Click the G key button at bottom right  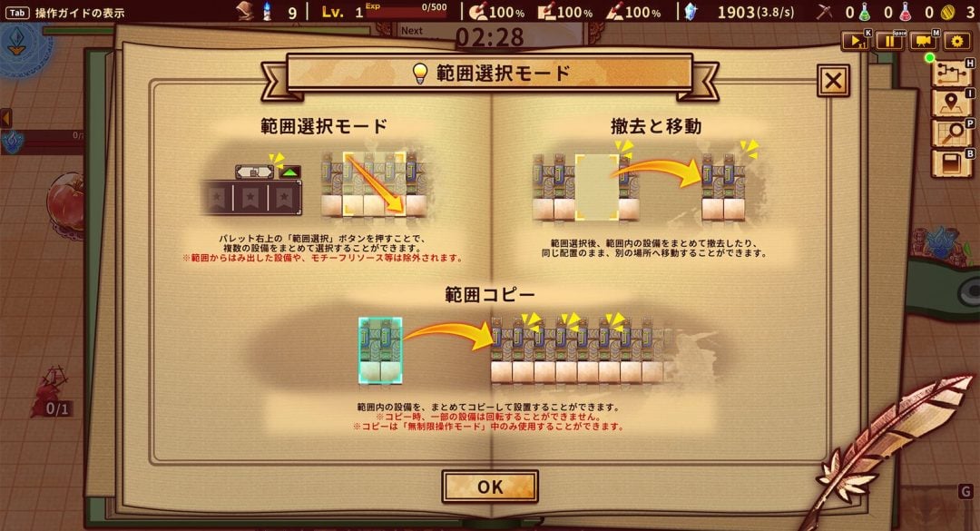point(965,492)
